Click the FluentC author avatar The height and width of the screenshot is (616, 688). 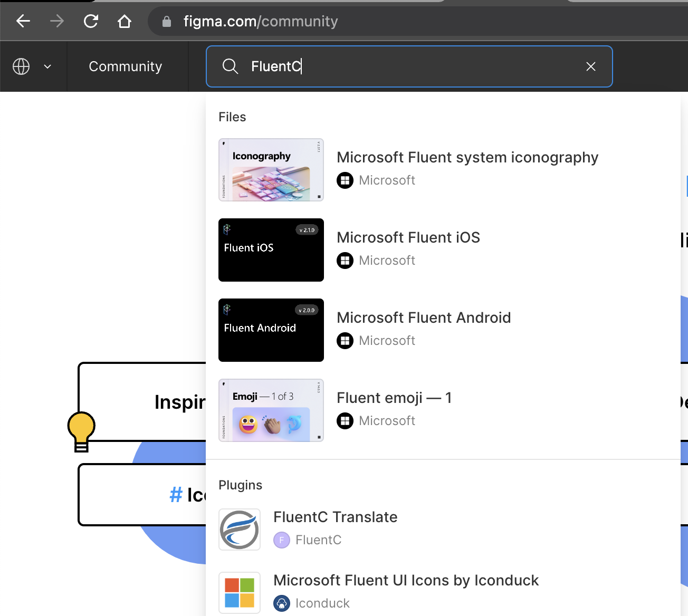[x=282, y=540]
